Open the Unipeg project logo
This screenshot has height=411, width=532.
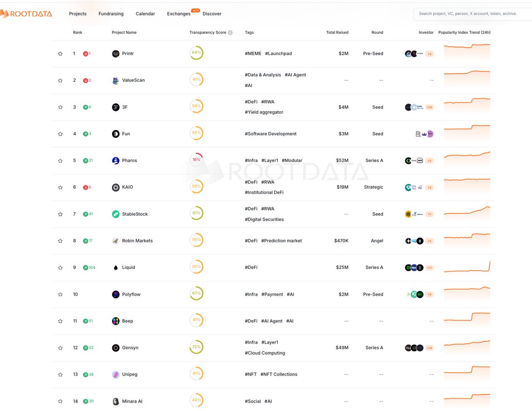tap(116, 375)
